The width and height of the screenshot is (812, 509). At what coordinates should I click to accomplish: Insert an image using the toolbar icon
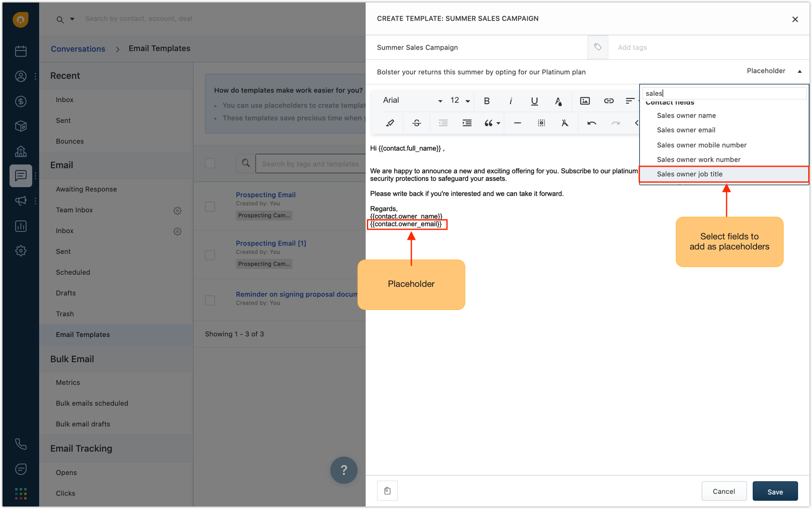pos(585,101)
